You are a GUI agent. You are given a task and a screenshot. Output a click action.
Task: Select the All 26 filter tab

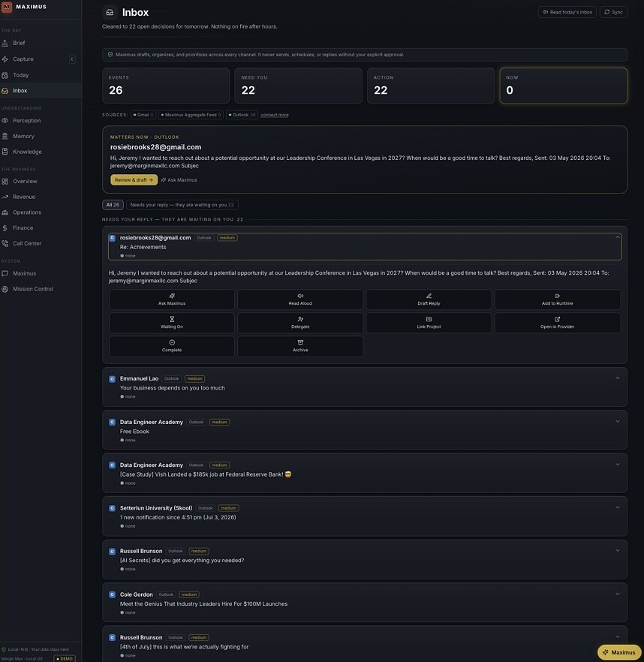(113, 205)
